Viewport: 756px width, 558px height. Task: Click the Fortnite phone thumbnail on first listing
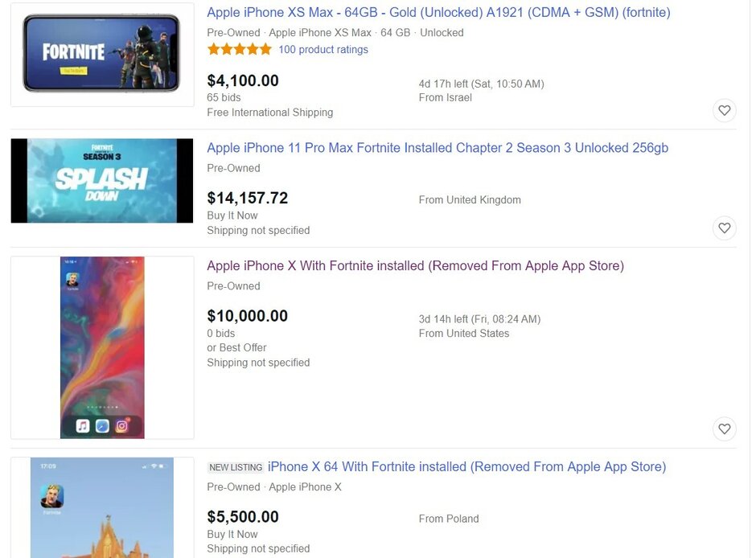[x=102, y=53]
